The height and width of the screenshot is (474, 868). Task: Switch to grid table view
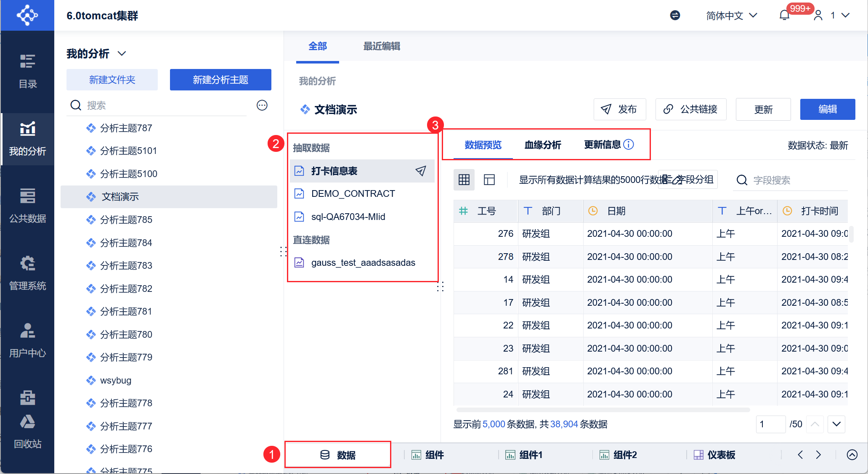tap(464, 180)
